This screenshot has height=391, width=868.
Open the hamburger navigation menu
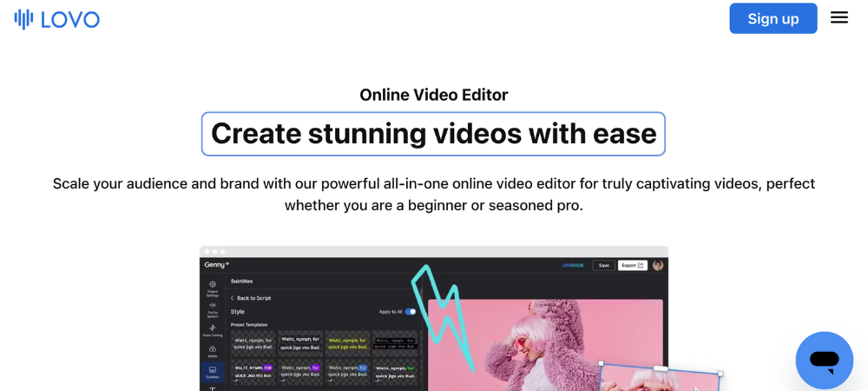coord(839,17)
